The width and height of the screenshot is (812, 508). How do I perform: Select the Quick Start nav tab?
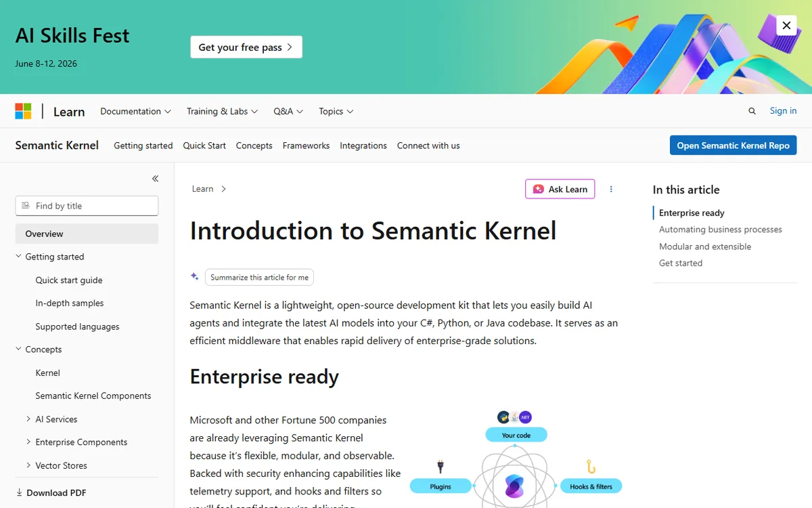(x=204, y=146)
